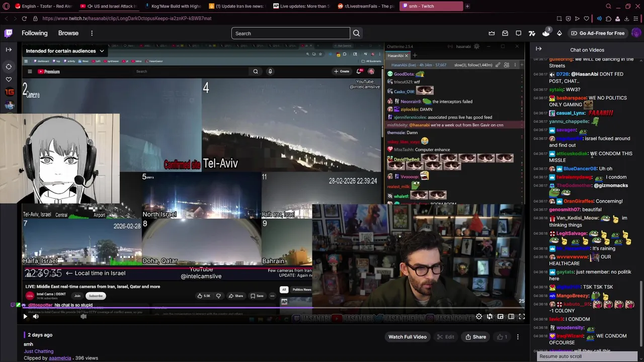Open the user profile avatar menu
Image resolution: width=644 pixels, height=362 pixels.
[636, 33]
